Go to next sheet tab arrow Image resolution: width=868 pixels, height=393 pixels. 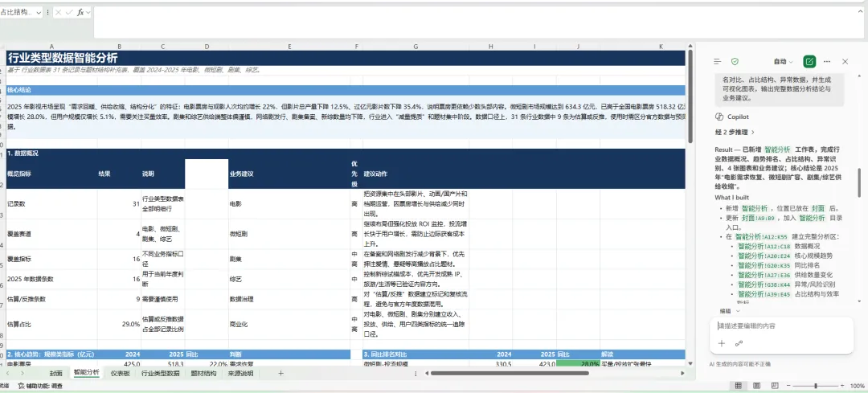pyautogui.click(x=23, y=374)
